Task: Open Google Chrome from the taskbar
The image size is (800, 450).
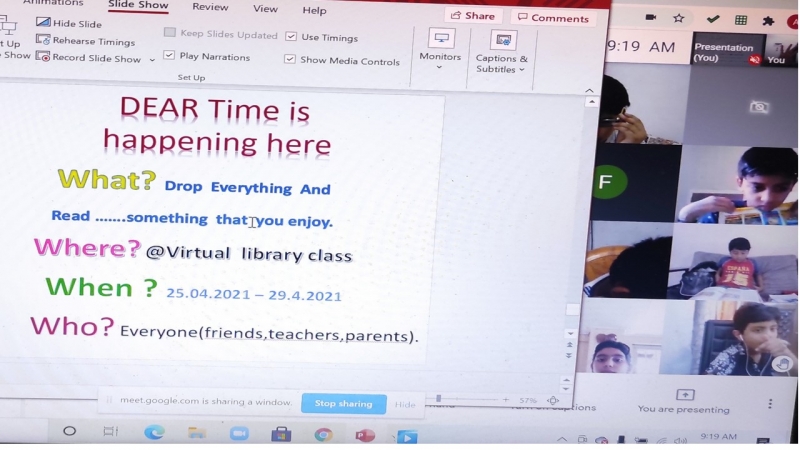Action: tap(323, 434)
